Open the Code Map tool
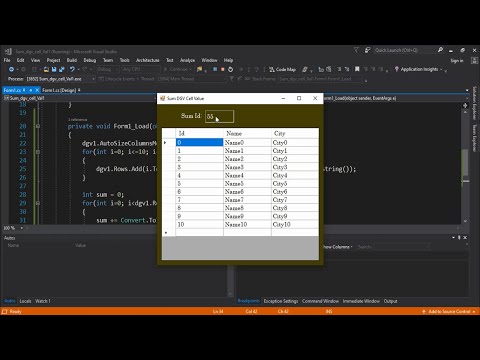 [283, 69]
